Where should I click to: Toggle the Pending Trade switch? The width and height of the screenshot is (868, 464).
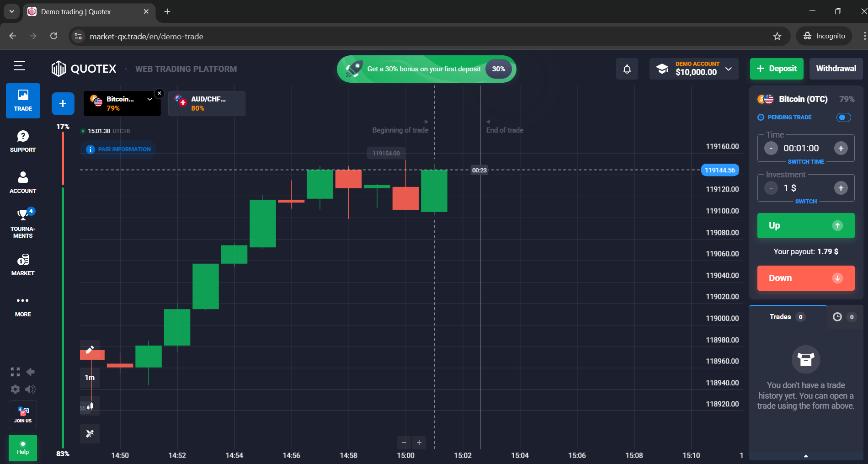coord(844,117)
